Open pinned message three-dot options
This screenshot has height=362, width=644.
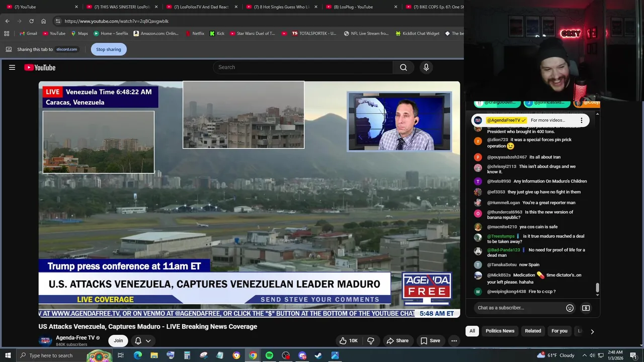pyautogui.click(x=581, y=120)
